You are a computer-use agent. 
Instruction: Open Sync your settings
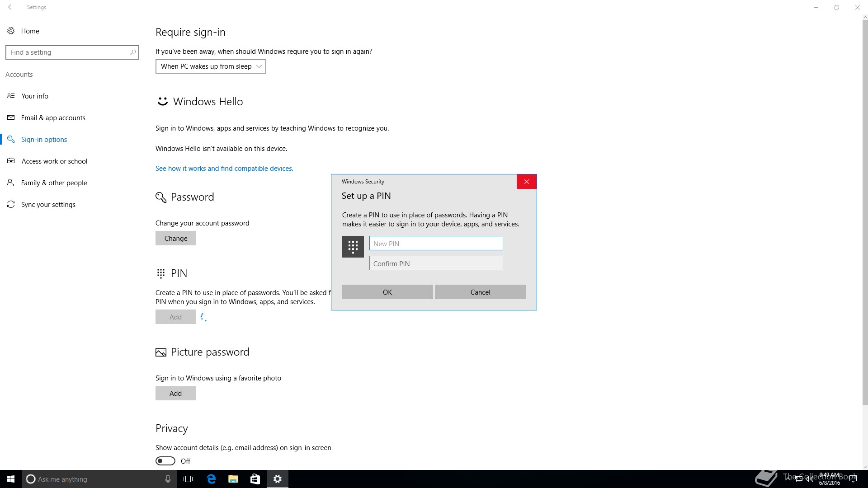coord(48,204)
